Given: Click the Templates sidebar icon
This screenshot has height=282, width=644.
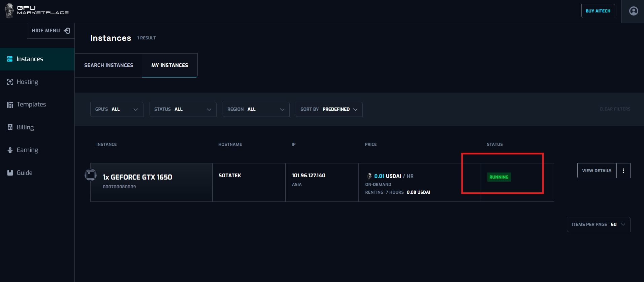Looking at the screenshot, I should tap(10, 105).
